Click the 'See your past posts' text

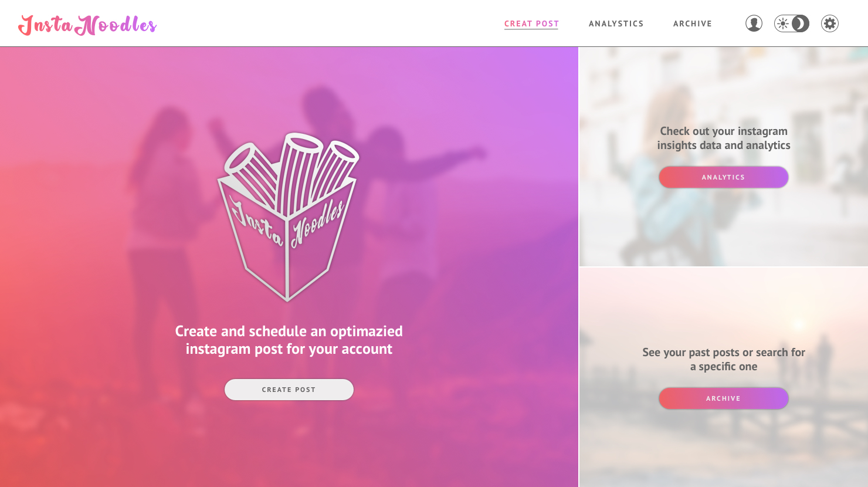(x=724, y=359)
